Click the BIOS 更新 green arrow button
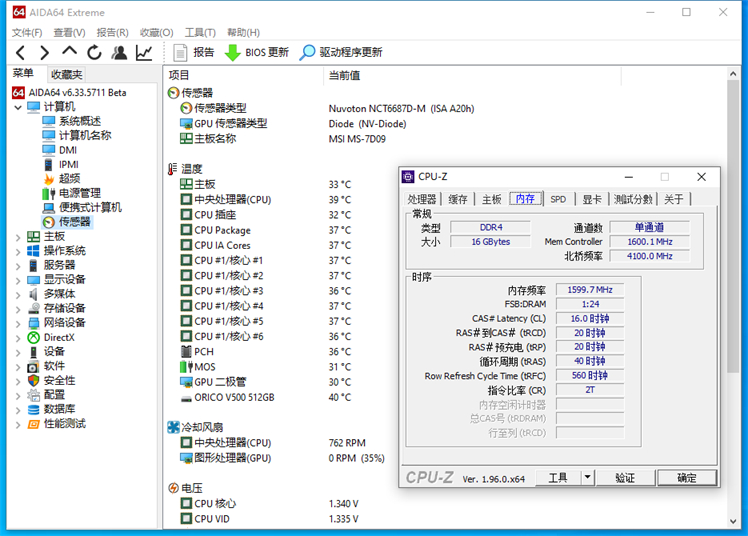748x536 pixels. [x=257, y=52]
